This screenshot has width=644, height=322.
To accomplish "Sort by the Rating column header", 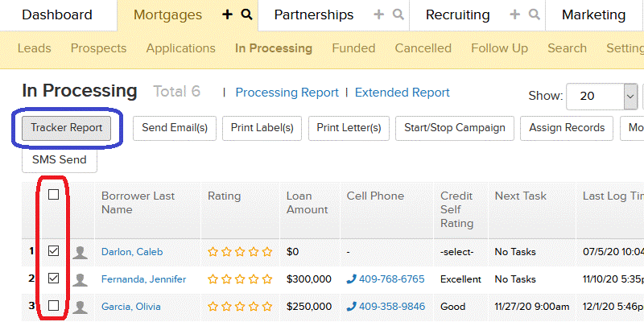I will [x=225, y=196].
